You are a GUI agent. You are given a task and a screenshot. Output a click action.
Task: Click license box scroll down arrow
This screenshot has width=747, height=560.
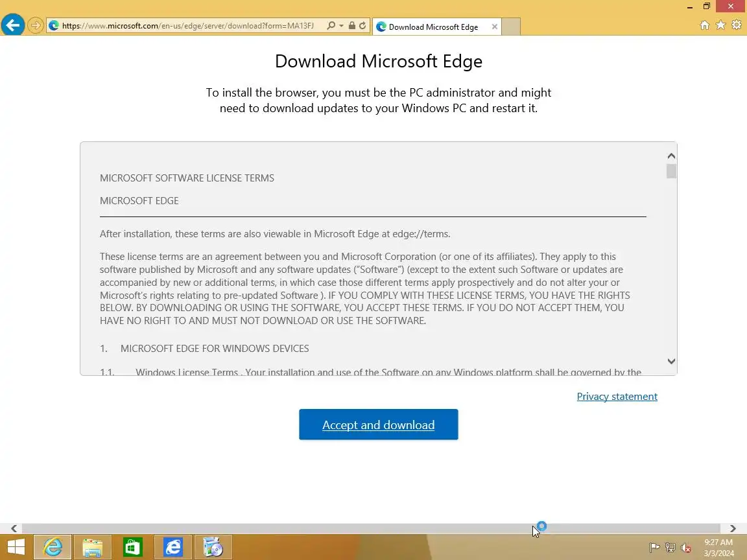671,362
